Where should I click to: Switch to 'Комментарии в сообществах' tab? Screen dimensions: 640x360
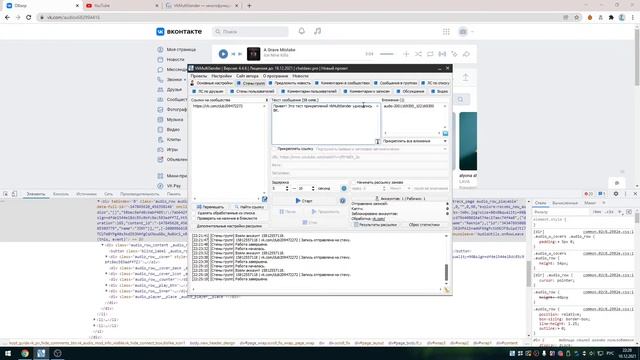coord(342,83)
